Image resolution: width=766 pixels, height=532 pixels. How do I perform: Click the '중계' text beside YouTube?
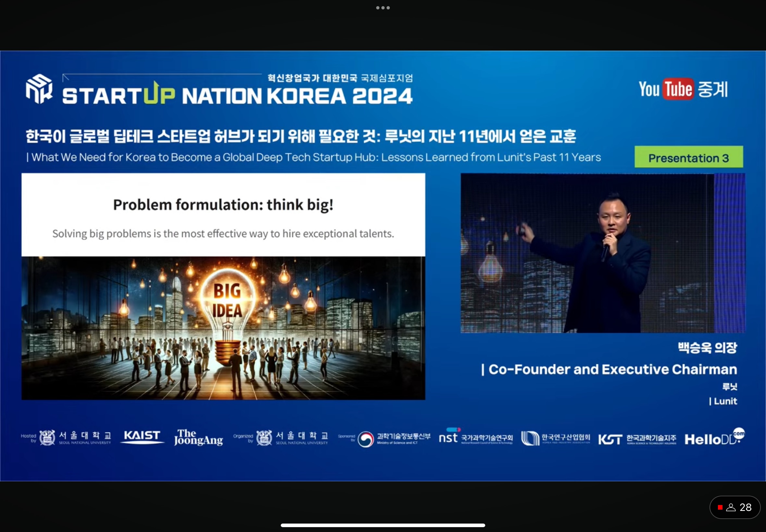[713, 89]
